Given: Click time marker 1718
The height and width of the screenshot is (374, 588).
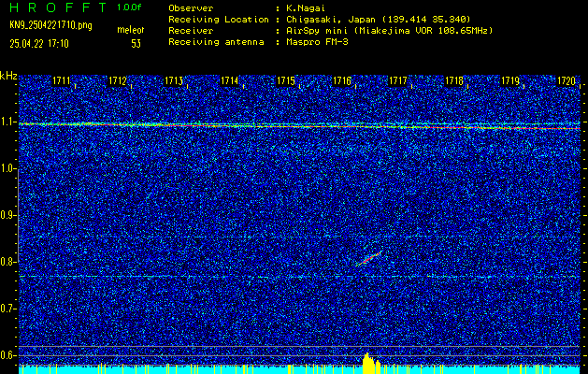Looking at the screenshot, I should [x=454, y=80].
